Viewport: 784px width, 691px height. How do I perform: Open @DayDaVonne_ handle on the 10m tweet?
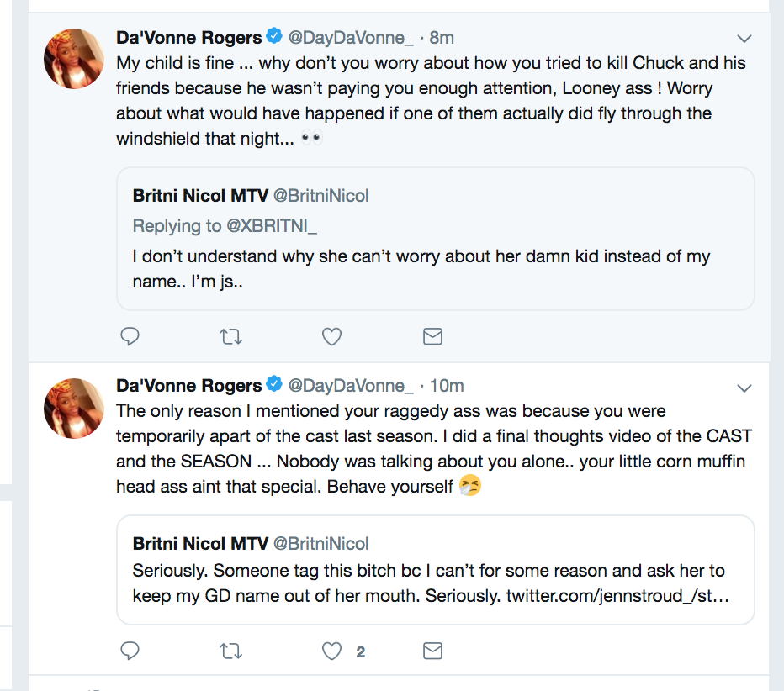pos(351,386)
